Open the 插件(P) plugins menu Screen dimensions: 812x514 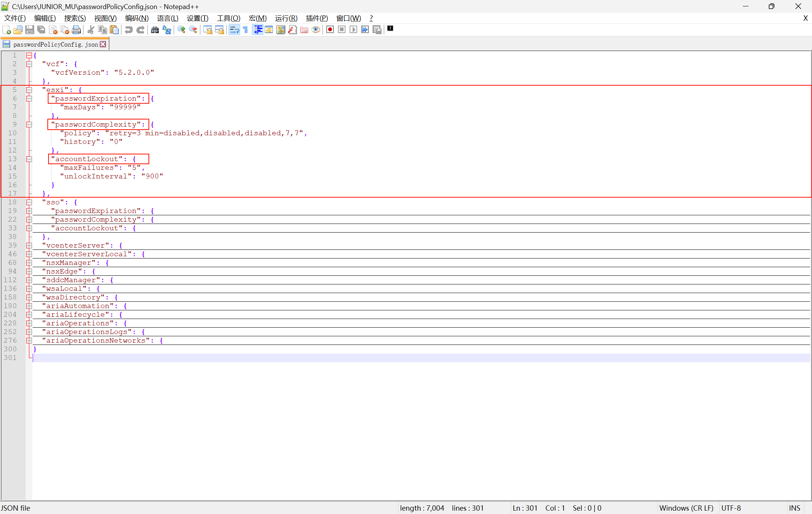[317, 18]
